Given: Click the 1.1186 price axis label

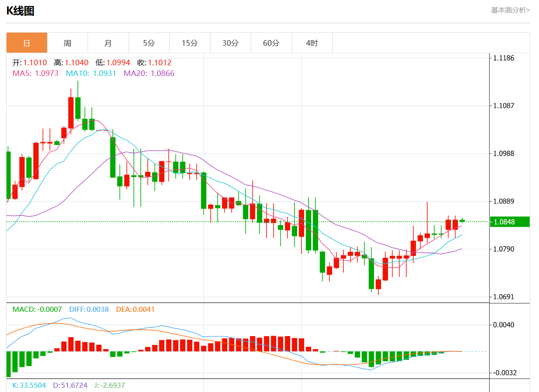Looking at the screenshot, I should [x=504, y=58].
